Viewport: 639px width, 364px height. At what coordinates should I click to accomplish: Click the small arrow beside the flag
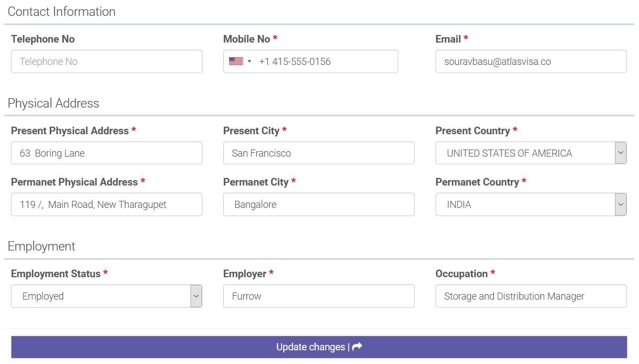click(249, 62)
